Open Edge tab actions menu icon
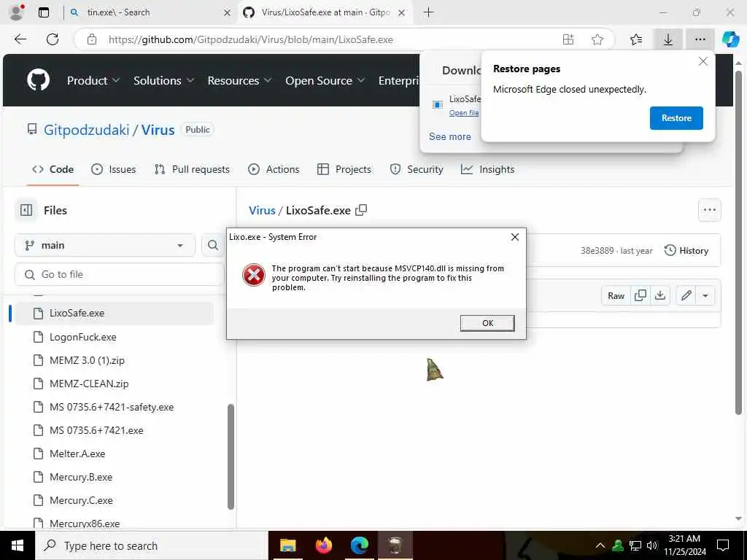 click(x=43, y=12)
